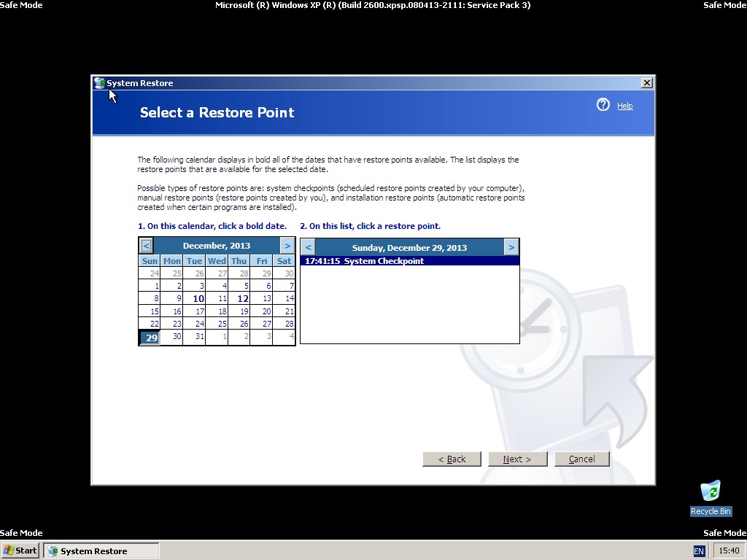747x560 pixels.
Task: Open the Help link
Action: pyautogui.click(x=624, y=106)
